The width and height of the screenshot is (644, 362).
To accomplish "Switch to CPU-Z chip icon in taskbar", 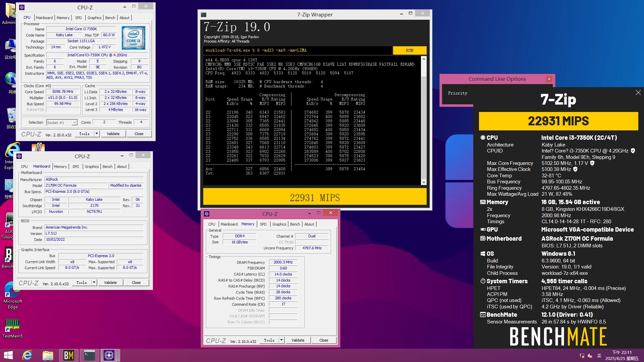I will coord(109,355).
